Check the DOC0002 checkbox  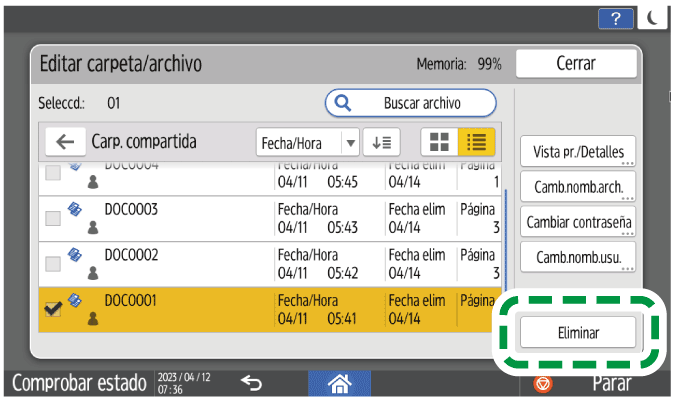point(52,263)
